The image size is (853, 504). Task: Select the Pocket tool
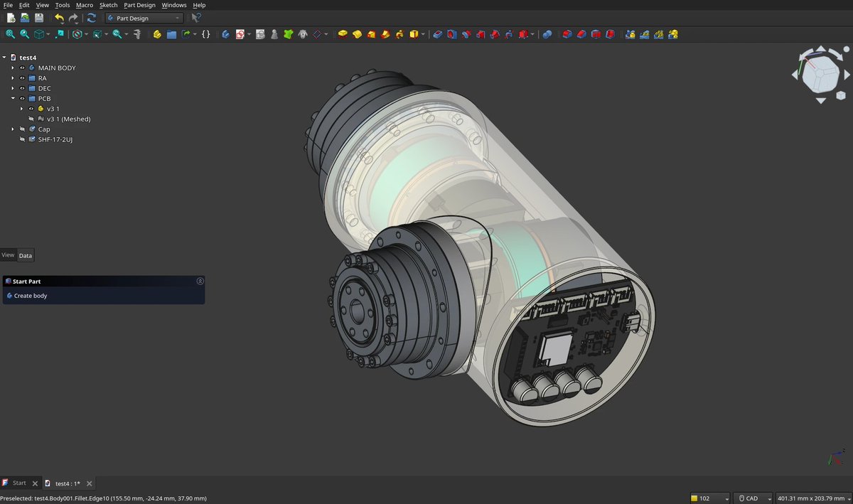coord(437,33)
